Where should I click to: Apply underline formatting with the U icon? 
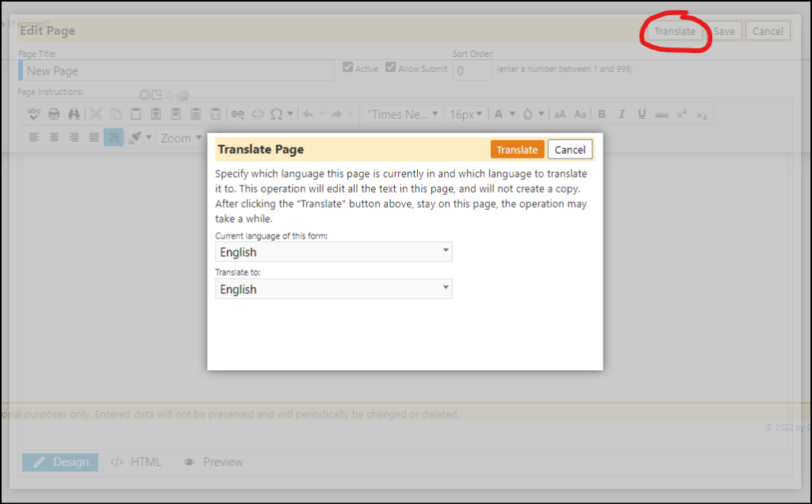coord(642,114)
